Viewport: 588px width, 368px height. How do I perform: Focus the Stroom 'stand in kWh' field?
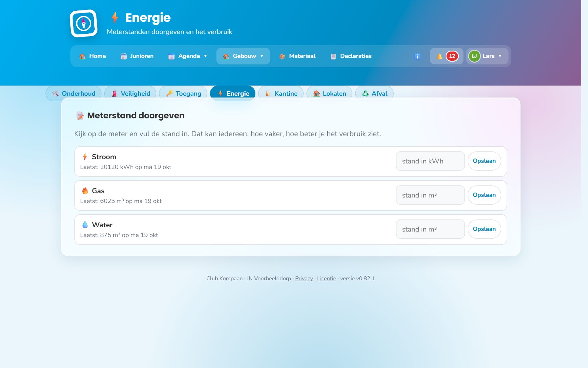430,161
